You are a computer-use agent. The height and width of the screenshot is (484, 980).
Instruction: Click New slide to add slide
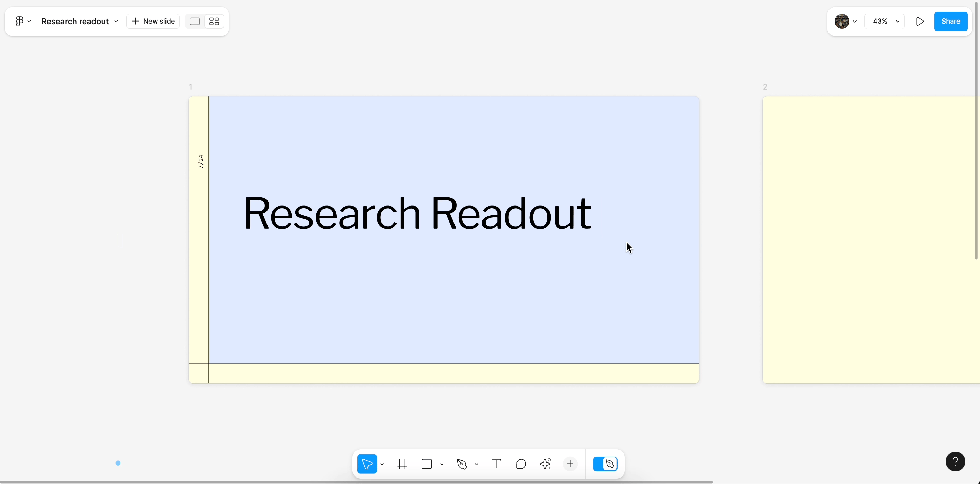pyautogui.click(x=153, y=20)
